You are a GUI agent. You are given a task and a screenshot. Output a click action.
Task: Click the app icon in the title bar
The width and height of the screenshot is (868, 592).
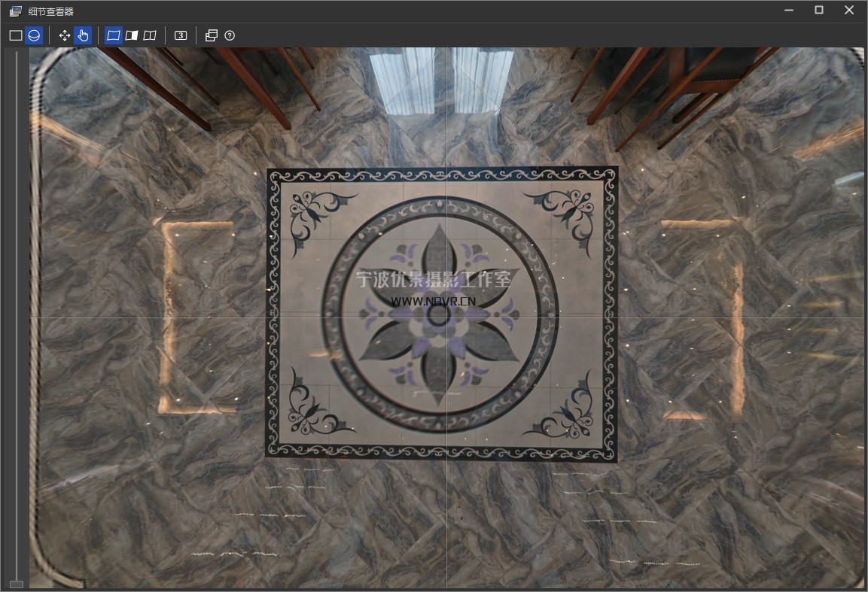tap(15, 11)
